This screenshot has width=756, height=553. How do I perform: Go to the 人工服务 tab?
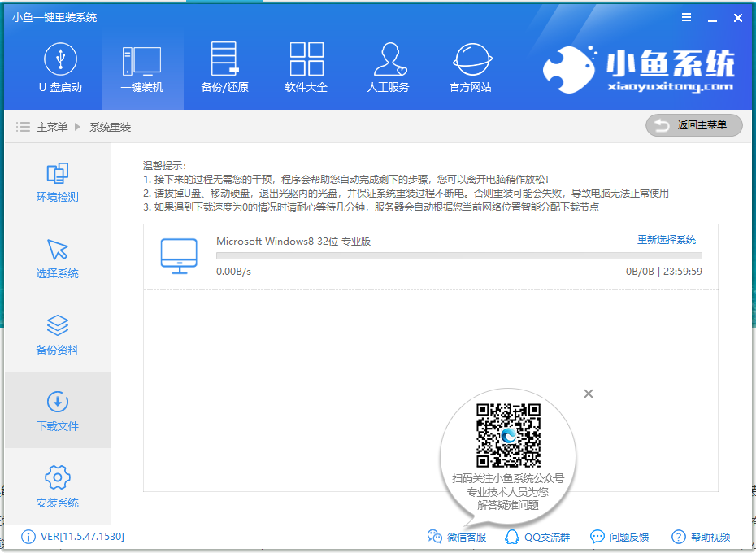tap(388, 68)
